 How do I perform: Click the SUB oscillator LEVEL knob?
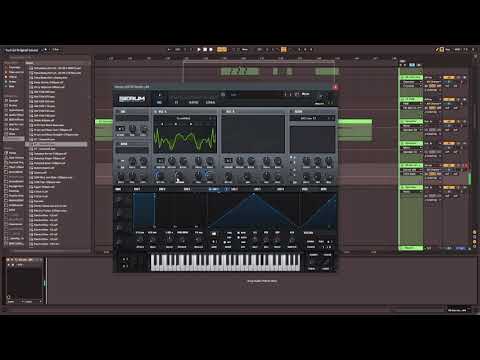point(144,129)
